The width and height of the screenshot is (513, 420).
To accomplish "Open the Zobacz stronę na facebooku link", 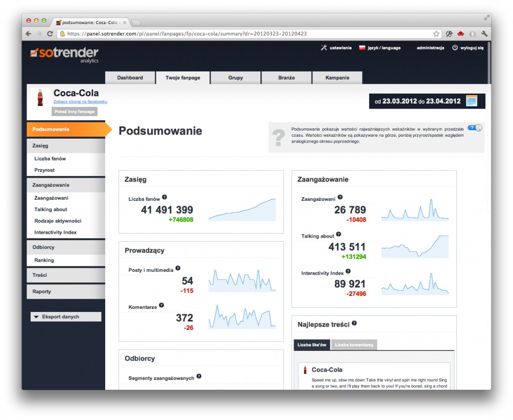I will [80, 102].
